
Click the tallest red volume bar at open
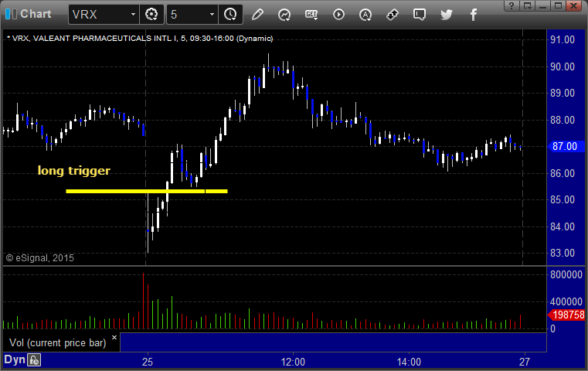click(x=143, y=301)
